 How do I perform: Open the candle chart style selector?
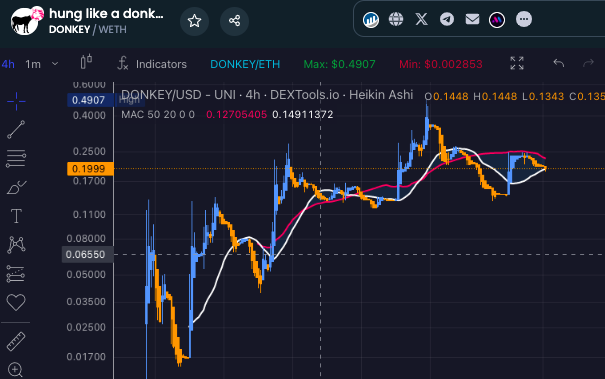tap(86, 62)
